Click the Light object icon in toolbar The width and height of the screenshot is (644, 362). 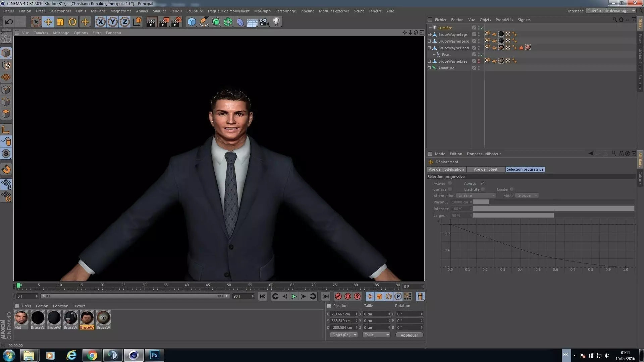click(x=276, y=22)
